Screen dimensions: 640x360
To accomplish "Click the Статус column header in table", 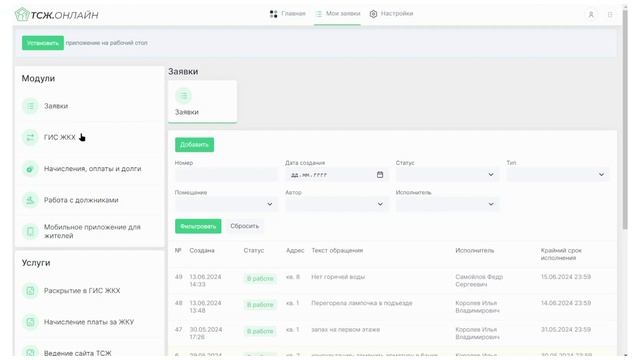I will 253,251.
